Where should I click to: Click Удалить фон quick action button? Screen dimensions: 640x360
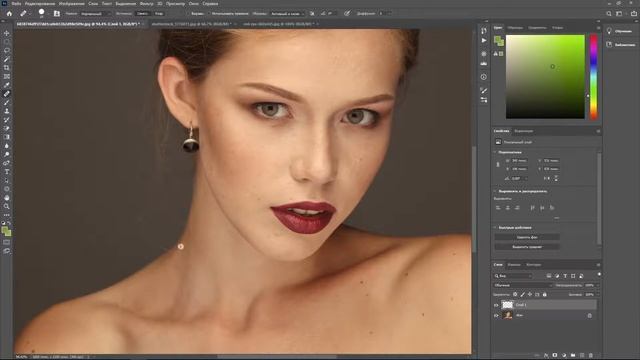(x=527, y=237)
